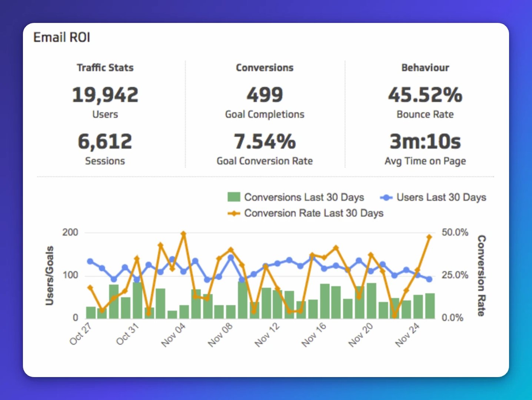This screenshot has width=532, height=400.
Task: Toggle Users Last 30 Days legend label
Action: click(442, 197)
